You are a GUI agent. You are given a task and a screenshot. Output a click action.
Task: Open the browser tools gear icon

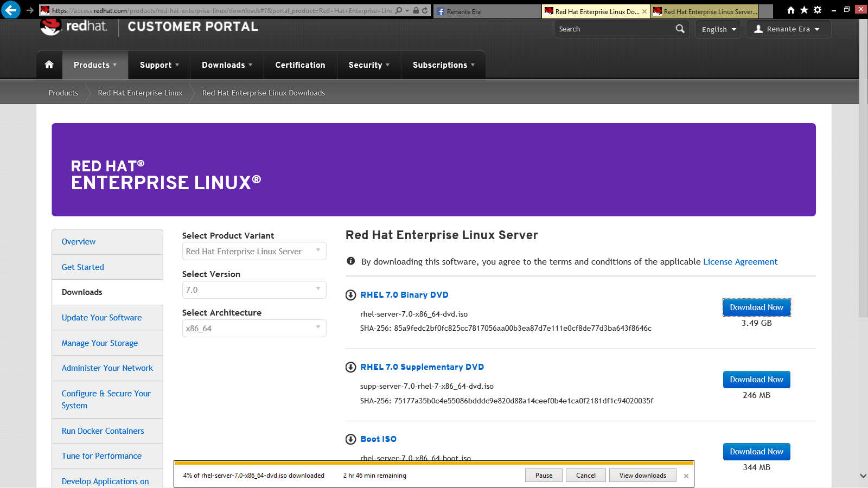(818, 10)
